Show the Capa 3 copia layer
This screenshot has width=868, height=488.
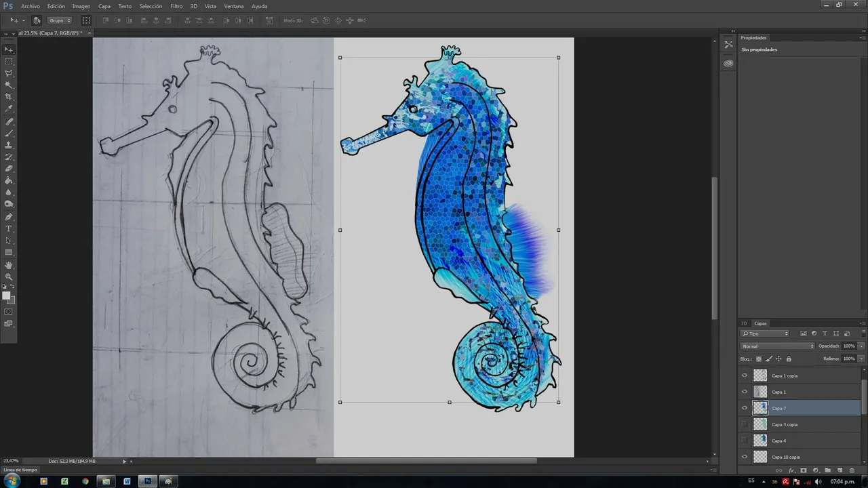click(745, 424)
